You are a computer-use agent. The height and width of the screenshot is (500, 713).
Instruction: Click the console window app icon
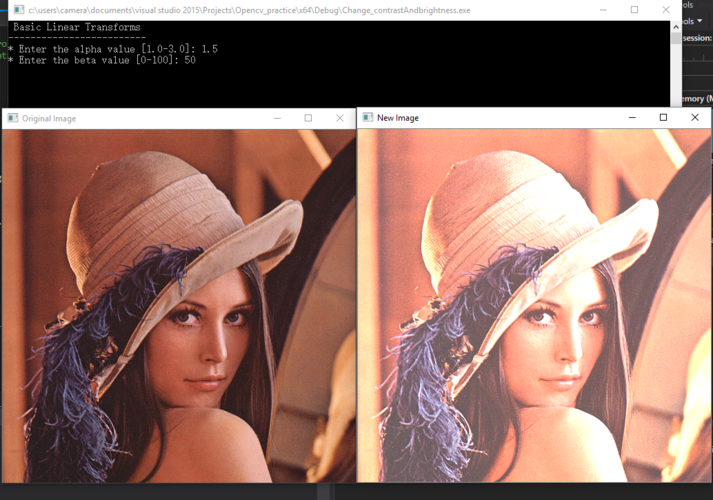click(x=19, y=10)
